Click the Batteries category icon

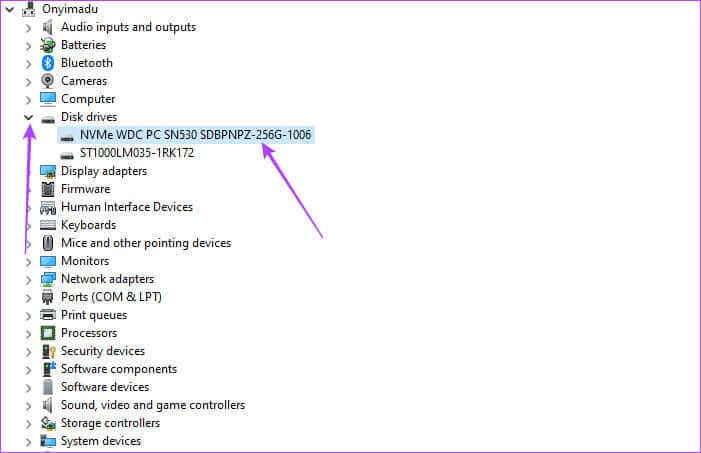tap(47, 45)
